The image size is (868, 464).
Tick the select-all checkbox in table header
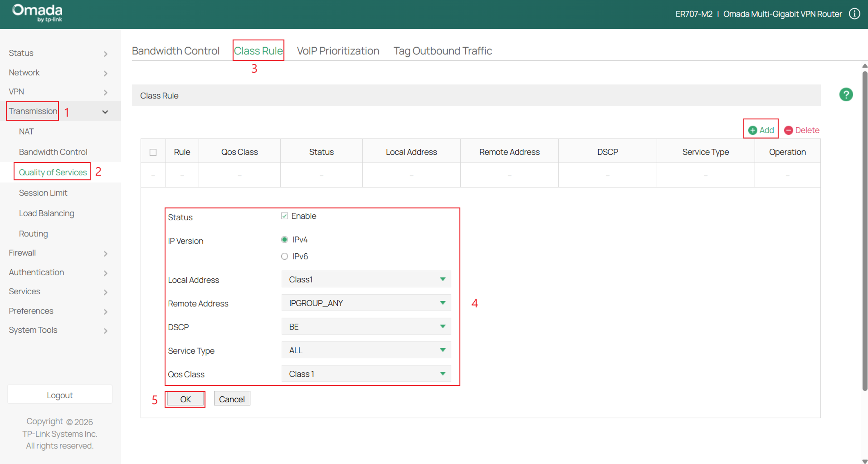153,152
